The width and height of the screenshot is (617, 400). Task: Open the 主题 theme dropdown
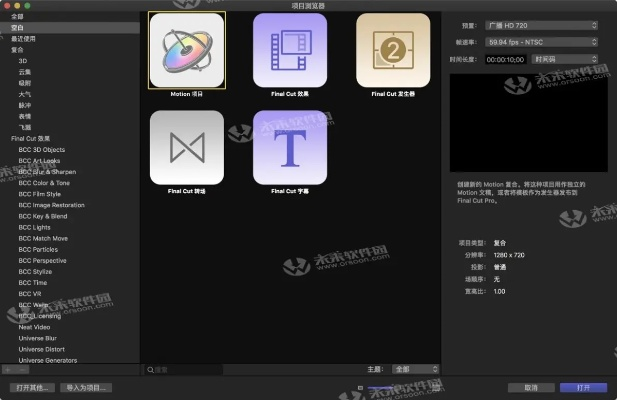pyautogui.click(x=415, y=369)
